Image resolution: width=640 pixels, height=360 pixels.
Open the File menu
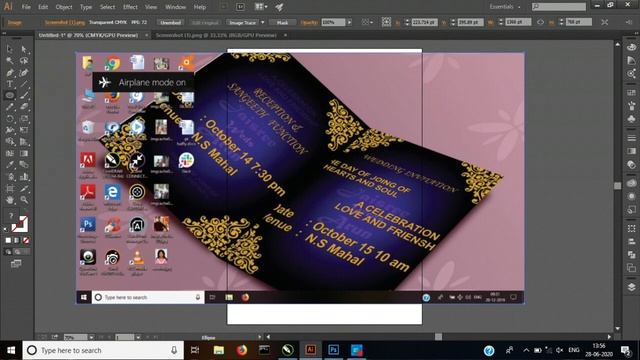tap(26, 7)
